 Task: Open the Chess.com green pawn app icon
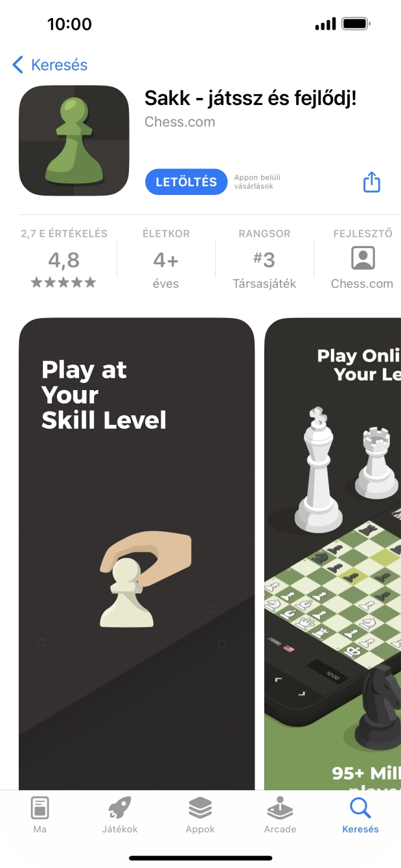point(74,141)
